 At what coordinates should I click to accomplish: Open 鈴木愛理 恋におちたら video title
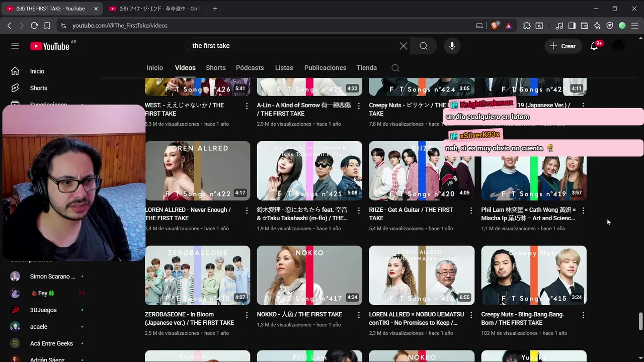(x=302, y=214)
